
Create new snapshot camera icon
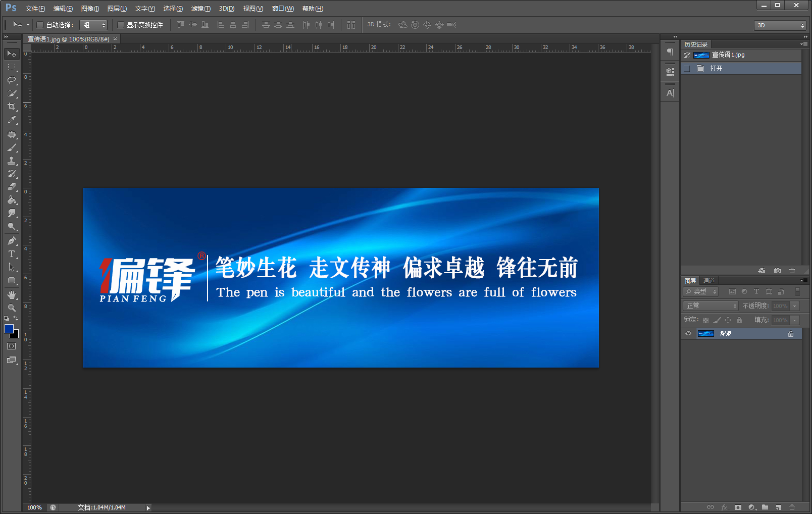coord(778,271)
